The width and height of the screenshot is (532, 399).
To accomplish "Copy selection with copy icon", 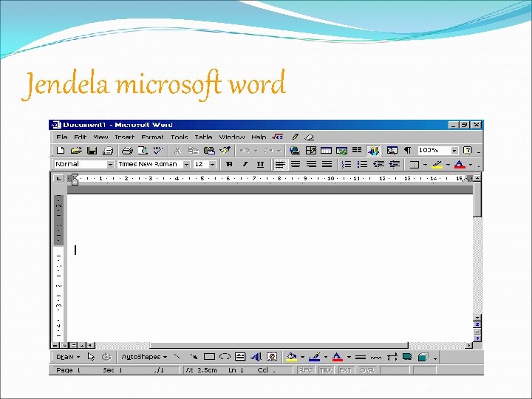I will click(x=194, y=150).
